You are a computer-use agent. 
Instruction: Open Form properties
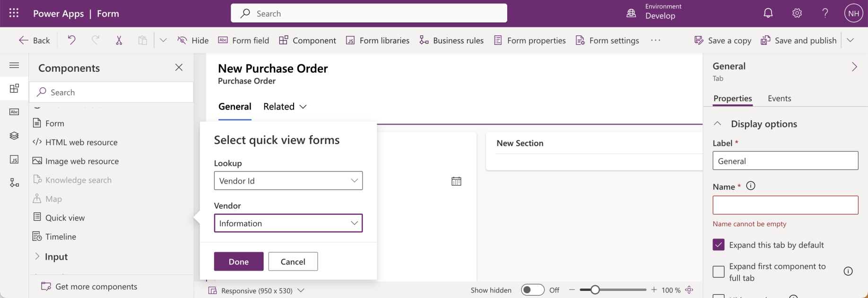click(529, 40)
